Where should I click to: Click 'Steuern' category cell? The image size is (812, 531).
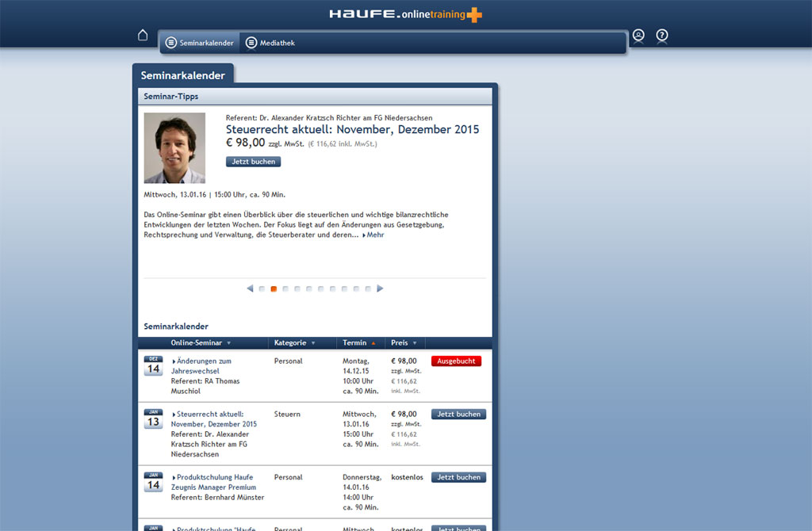pyautogui.click(x=287, y=414)
